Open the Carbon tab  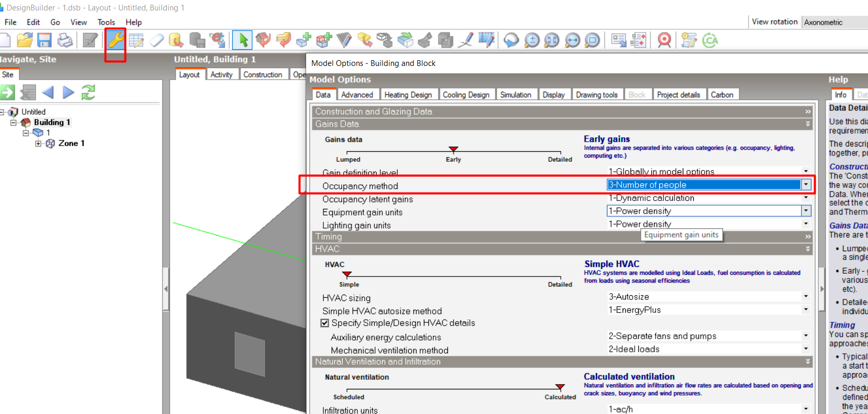point(722,95)
